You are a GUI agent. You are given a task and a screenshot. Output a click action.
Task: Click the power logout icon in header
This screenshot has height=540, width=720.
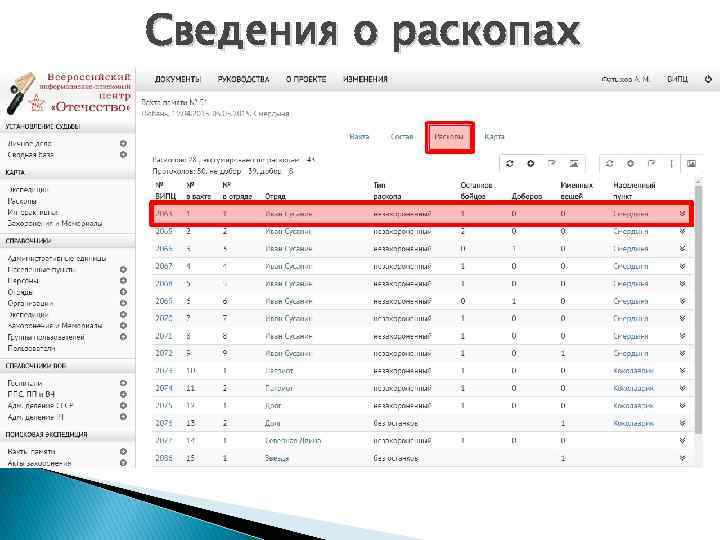pyautogui.click(x=708, y=79)
